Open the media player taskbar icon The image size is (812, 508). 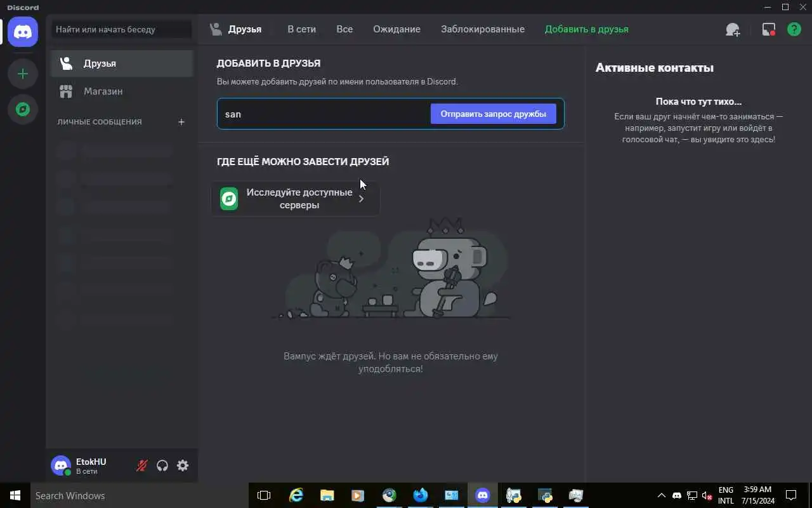(358, 495)
